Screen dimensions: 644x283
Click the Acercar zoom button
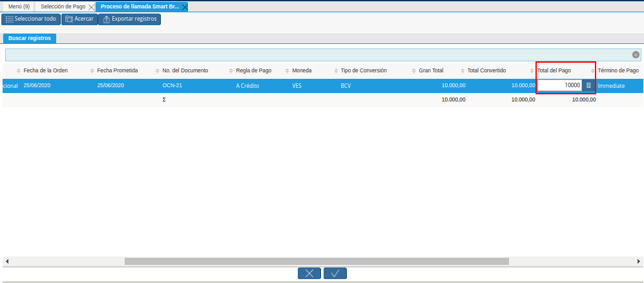click(x=79, y=19)
